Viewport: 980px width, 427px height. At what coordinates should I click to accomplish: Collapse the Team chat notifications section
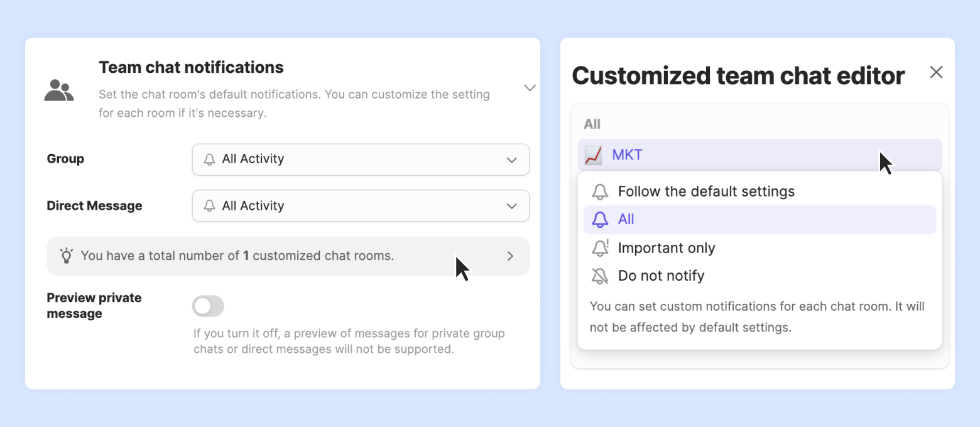point(530,88)
